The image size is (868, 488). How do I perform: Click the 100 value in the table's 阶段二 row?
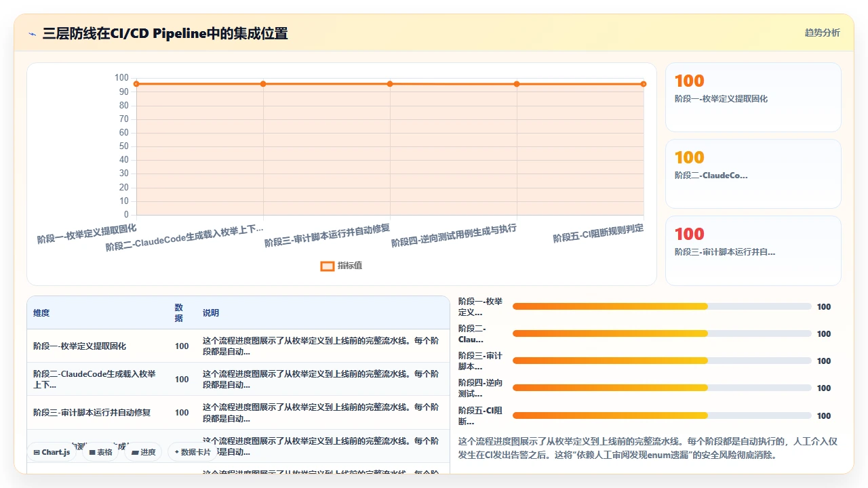point(182,380)
